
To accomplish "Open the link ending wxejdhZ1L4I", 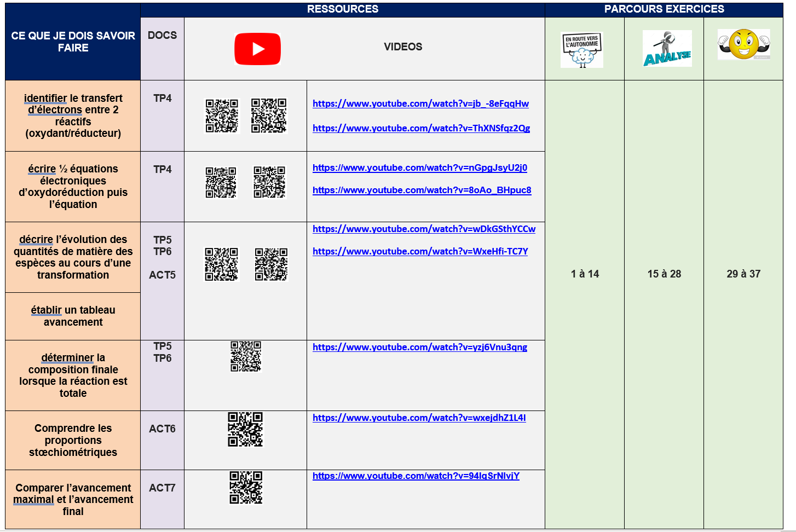I will tap(419, 418).
